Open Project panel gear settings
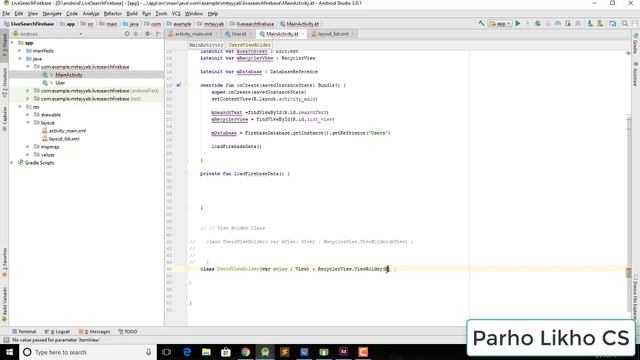The image size is (640, 360). 147,34
